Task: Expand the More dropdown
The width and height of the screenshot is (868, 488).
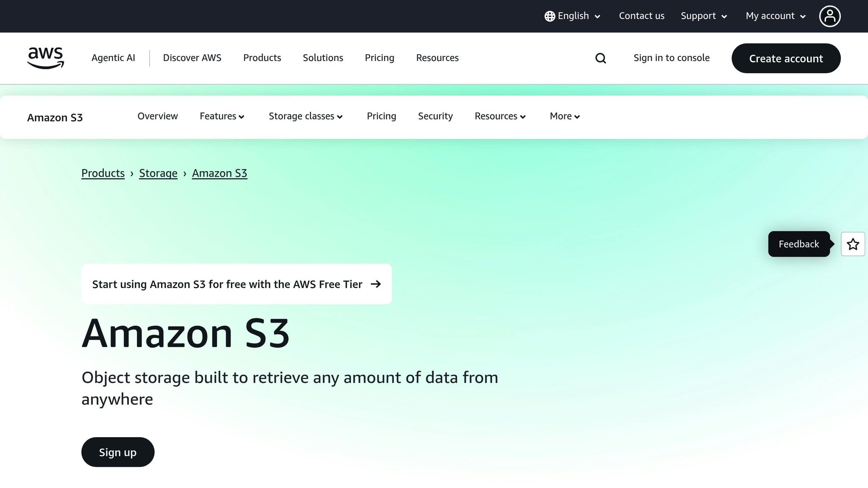Action: coord(565,116)
